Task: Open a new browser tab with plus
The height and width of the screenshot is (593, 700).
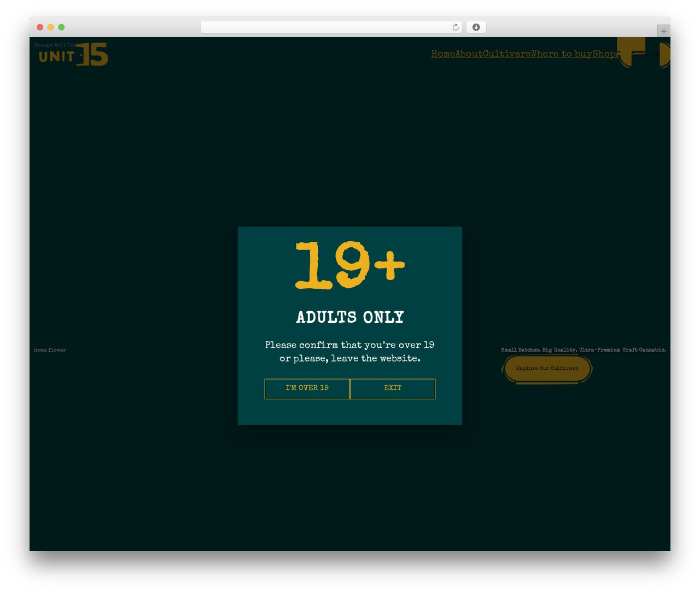Action: point(663,31)
